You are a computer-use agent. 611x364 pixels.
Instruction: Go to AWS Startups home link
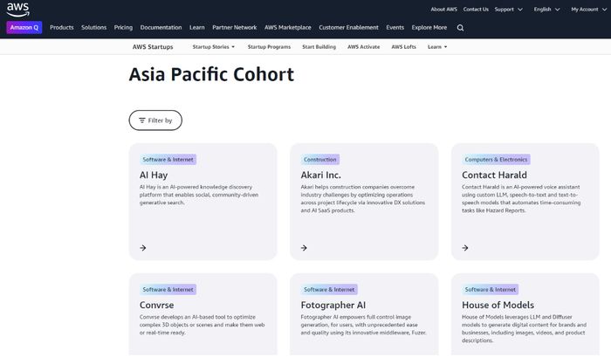tap(153, 47)
